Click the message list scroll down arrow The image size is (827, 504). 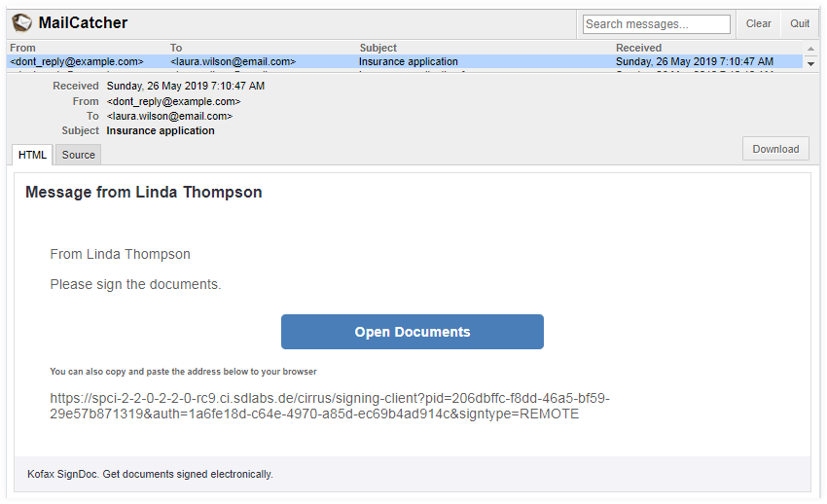click(x=811, y=63)
